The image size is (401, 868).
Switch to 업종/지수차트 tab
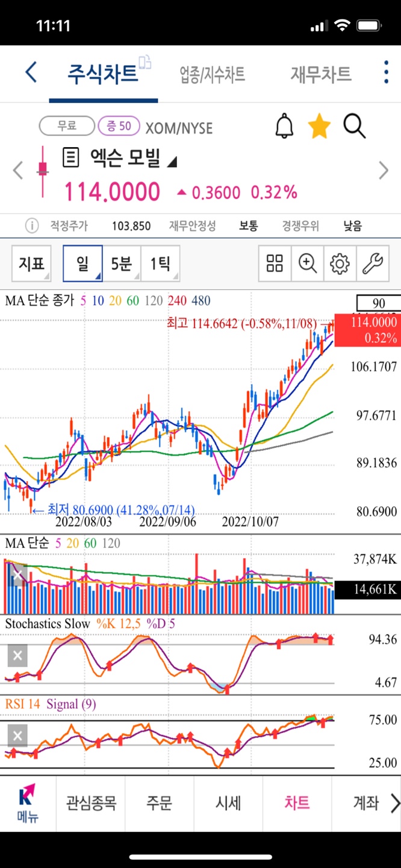pyautogui.click(x=213, y=75)
